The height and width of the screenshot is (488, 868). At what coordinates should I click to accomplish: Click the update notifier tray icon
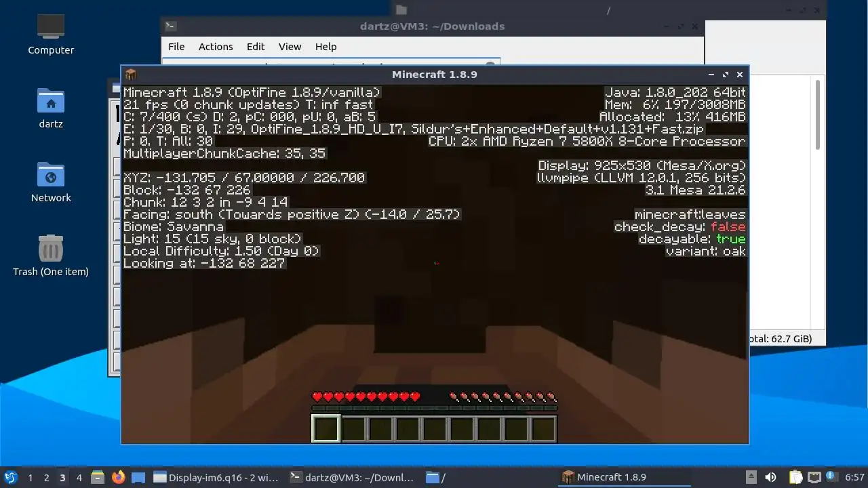[830, 477]
